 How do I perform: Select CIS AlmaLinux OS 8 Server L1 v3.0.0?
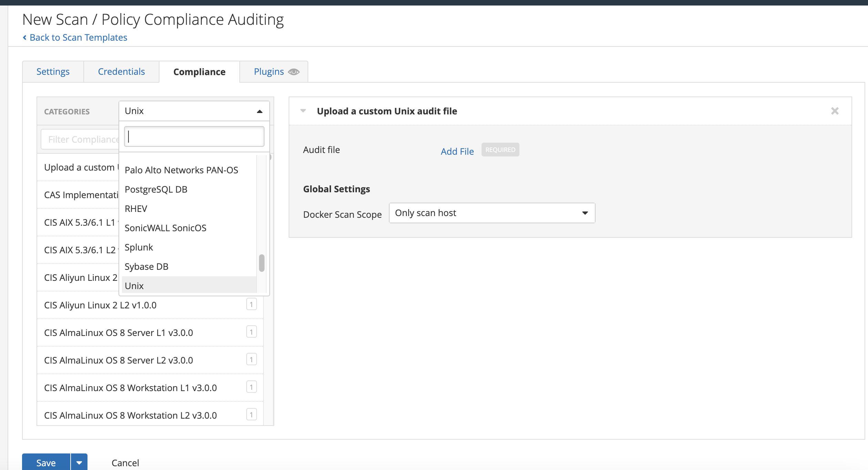coord(150,333)
